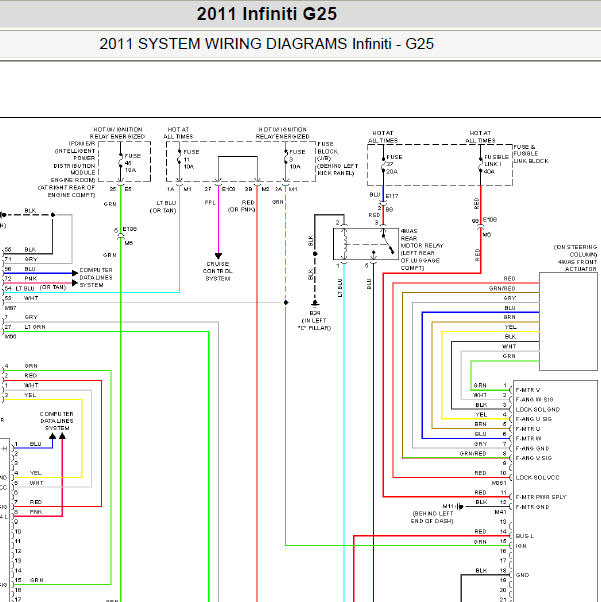The height and width of the screenshot is (602, 601).
Task: Select terminal label 'F-ANG V SIG'
Action: [x=533, y=458]
